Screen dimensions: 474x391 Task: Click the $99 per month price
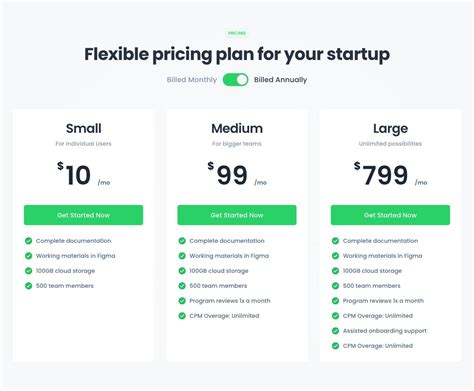pyautogui.click(x=237, y=174)
